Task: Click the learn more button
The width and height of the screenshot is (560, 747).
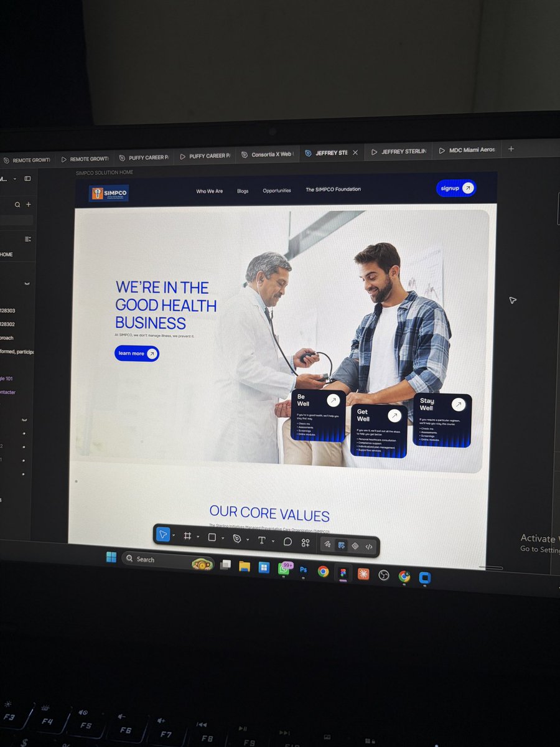Action: 137,354
